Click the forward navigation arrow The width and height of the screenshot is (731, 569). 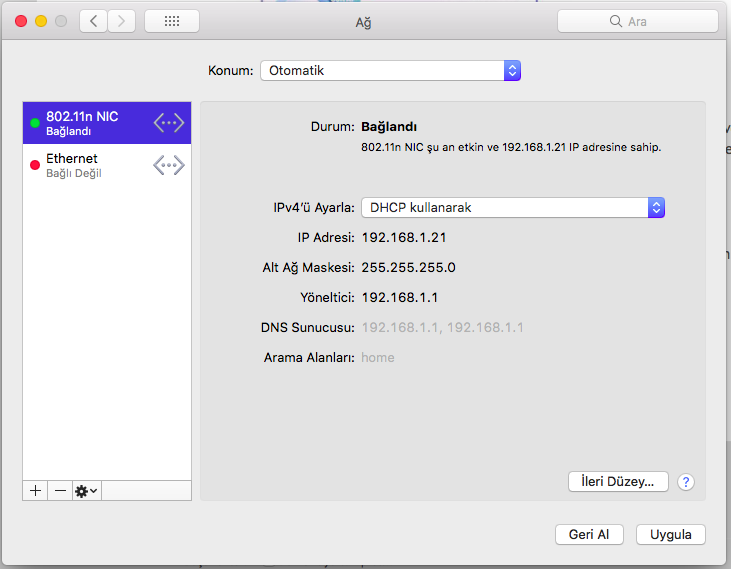[x=122, y=21]
